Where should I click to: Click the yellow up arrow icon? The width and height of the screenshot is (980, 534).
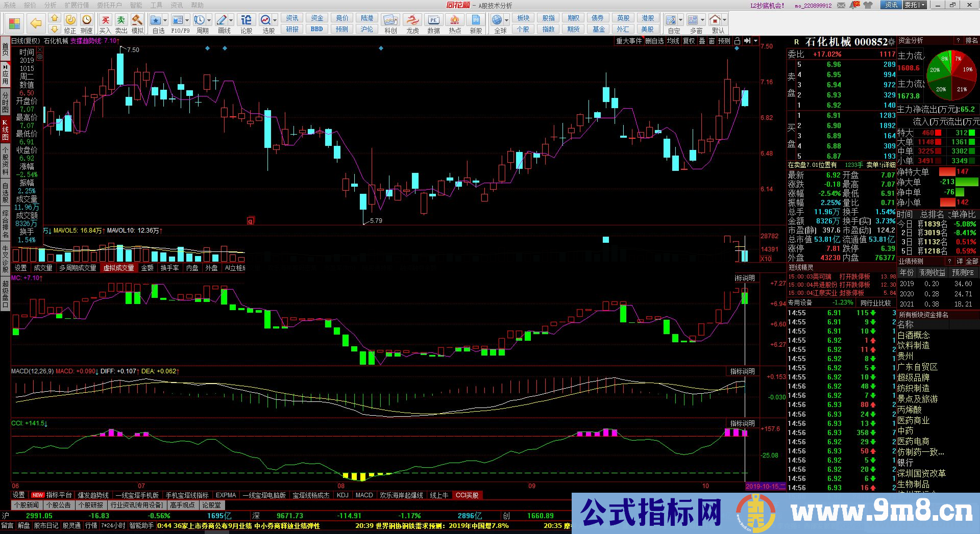[55, 18]
